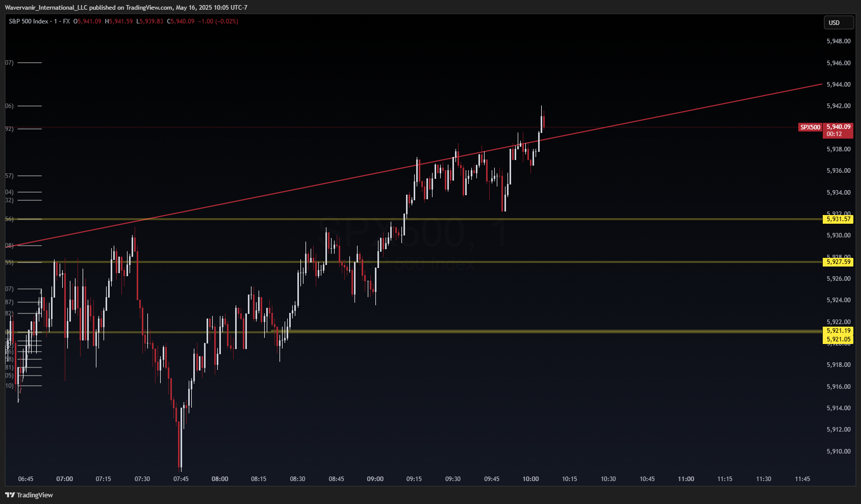Click the open value O5,941.09
Image resolution: width=861 pixels, height=504 pixels.
pos(87,21)
